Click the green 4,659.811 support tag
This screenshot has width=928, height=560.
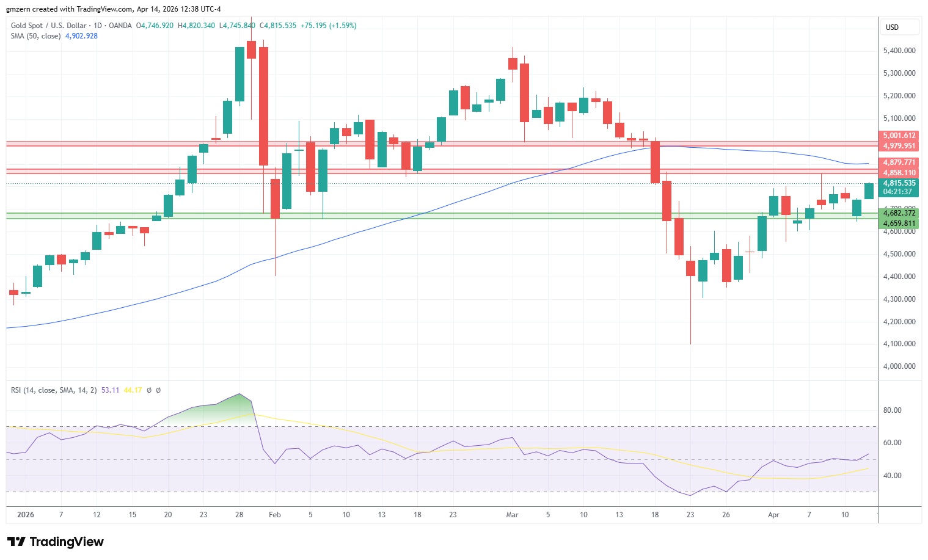click(x=899, y=224)
